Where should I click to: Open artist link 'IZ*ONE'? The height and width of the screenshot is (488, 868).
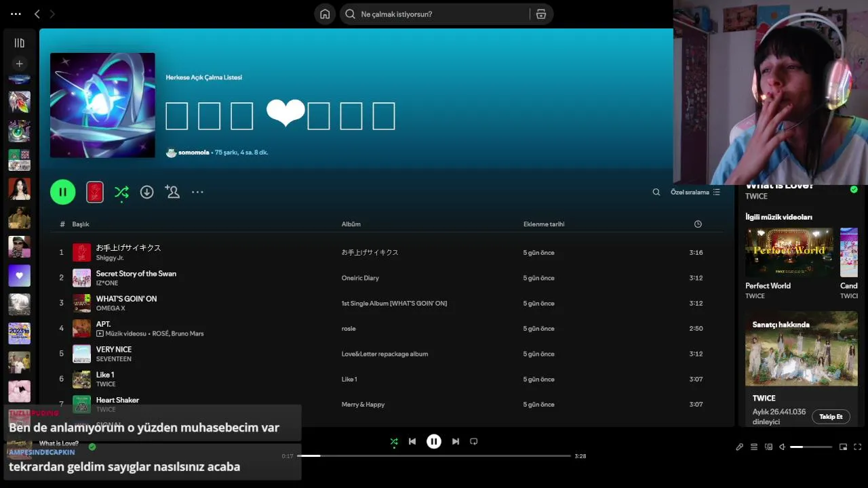tap(106, 283)
